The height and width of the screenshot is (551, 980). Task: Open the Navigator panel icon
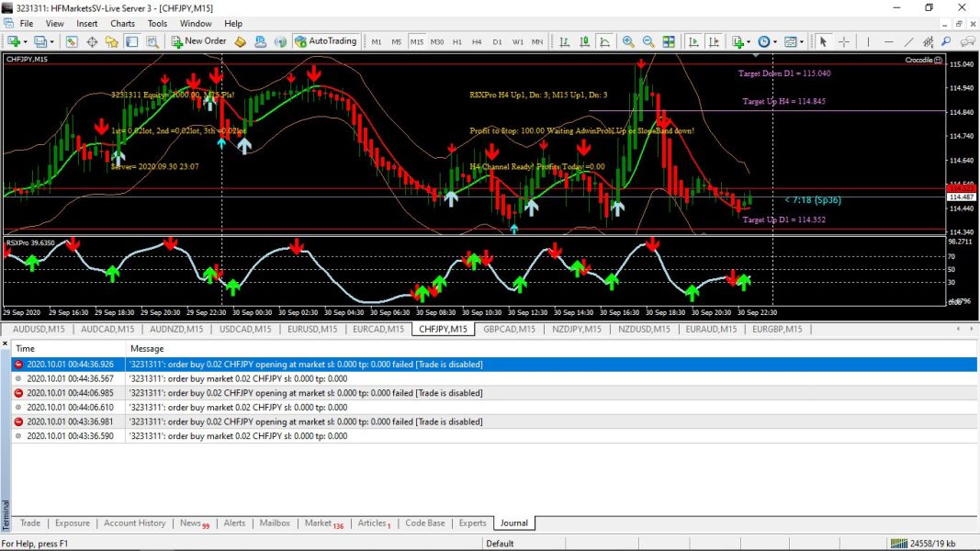pos(112,41)
